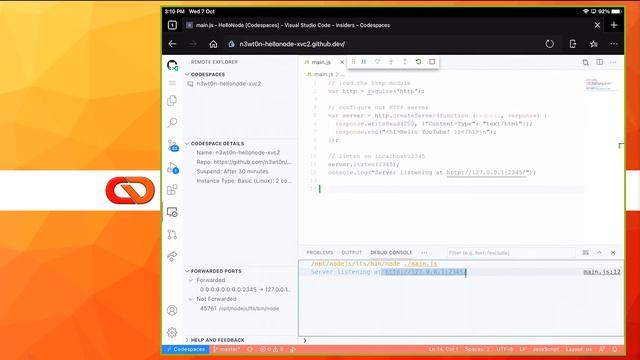Open the browser home page

pyautogui.click(x=213, y=44)
